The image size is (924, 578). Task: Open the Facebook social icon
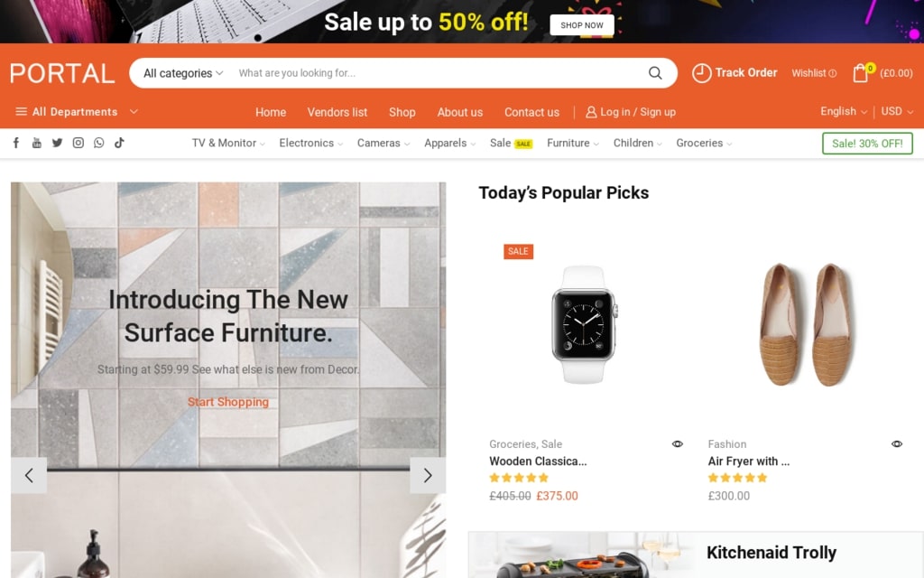pyautogui.click(x=16, y=143)
